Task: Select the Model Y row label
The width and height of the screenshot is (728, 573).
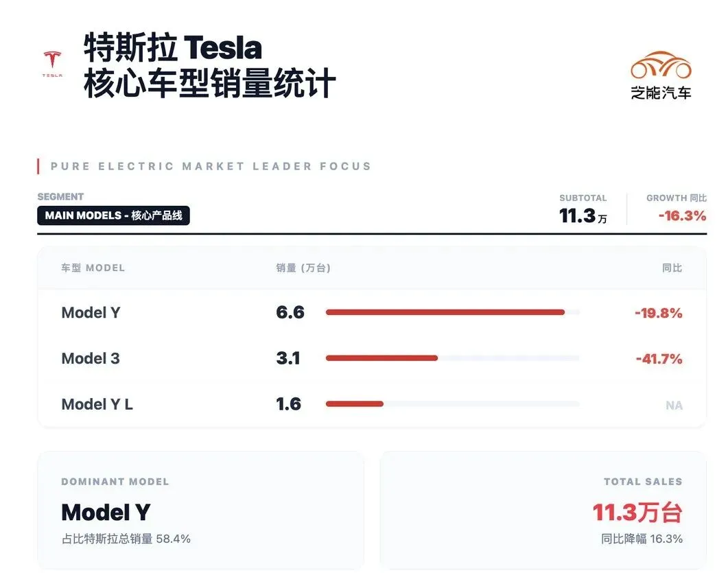Action: (91, 313)
